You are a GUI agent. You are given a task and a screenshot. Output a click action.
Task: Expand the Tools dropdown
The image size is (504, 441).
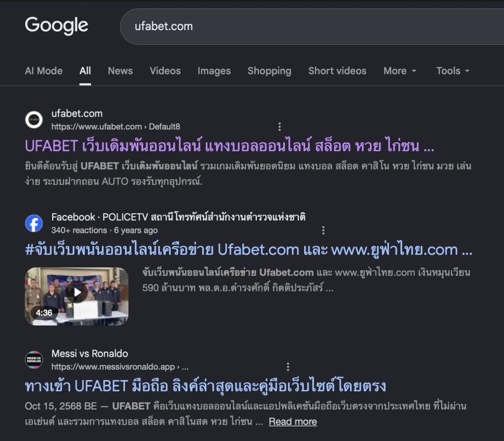pos(453,71)
